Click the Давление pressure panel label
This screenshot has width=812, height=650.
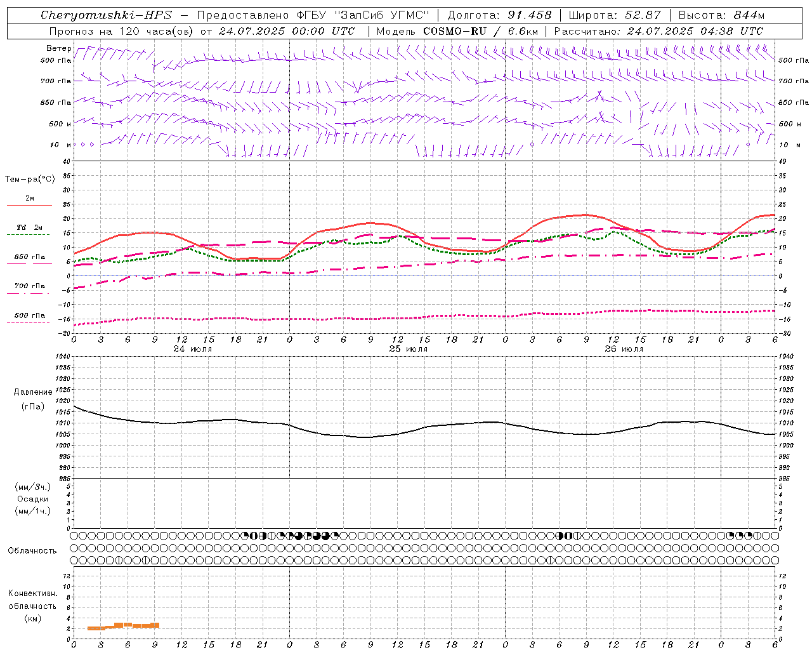[x=33, y=392]
